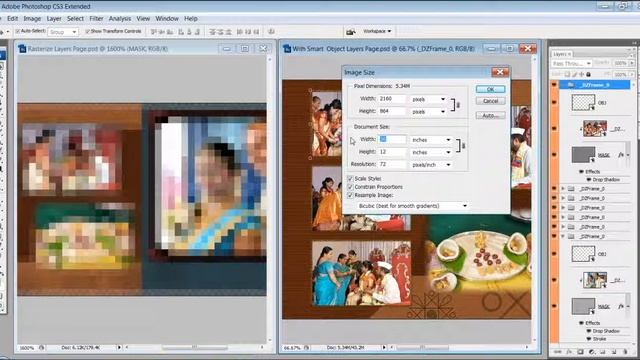Viewport: 640px width, 360px height.
Task: Hide the topmost MASK layer
Action: click(x=554, y=155)
